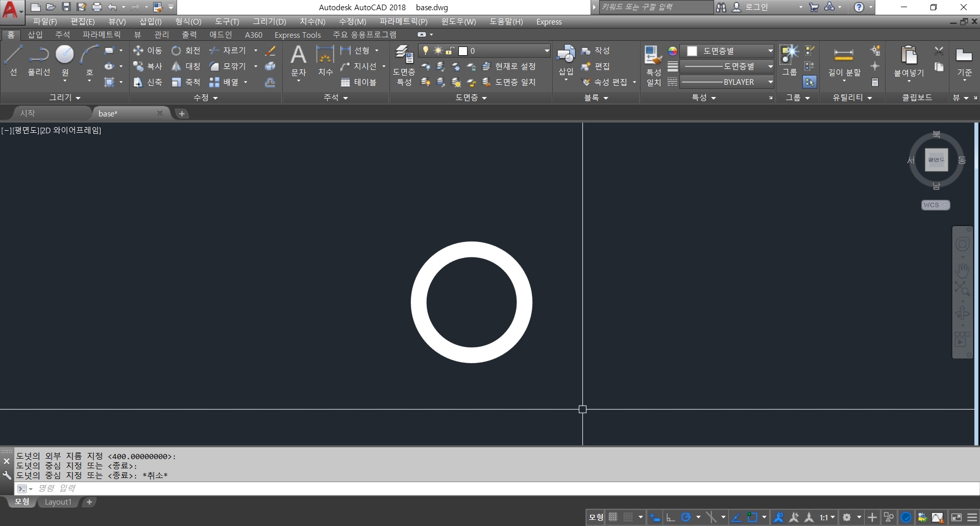Expand the Draw (그리기) panel
Viewport: 980px width, 526px height.
pos(65,97)
